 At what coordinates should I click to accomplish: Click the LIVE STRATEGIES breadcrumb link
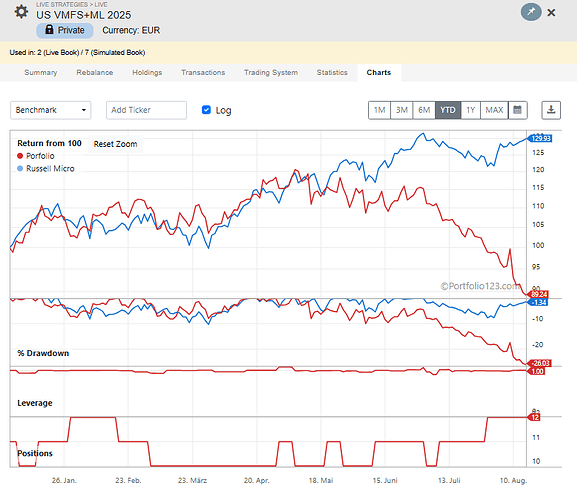[x=61, y=4]
